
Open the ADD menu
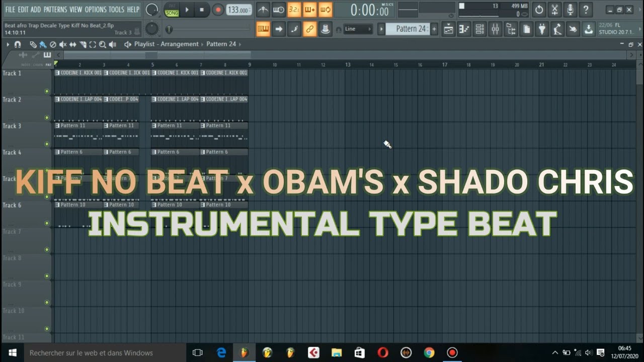pos(36,10)
